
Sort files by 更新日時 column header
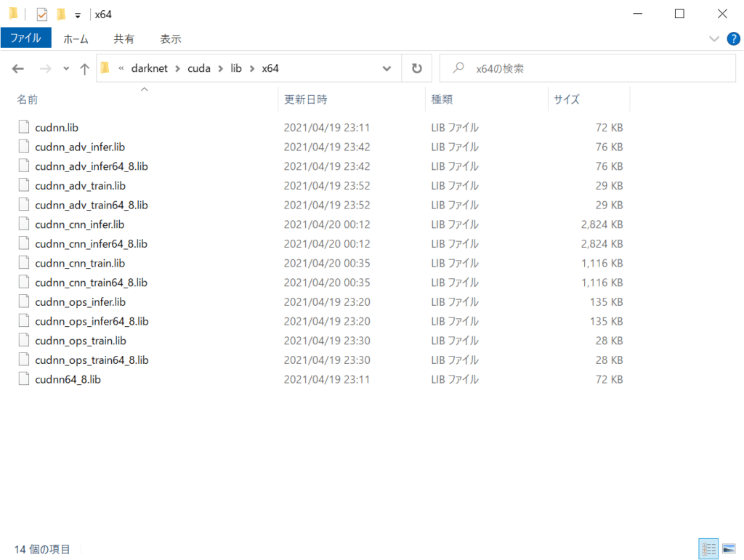(305, 100)
